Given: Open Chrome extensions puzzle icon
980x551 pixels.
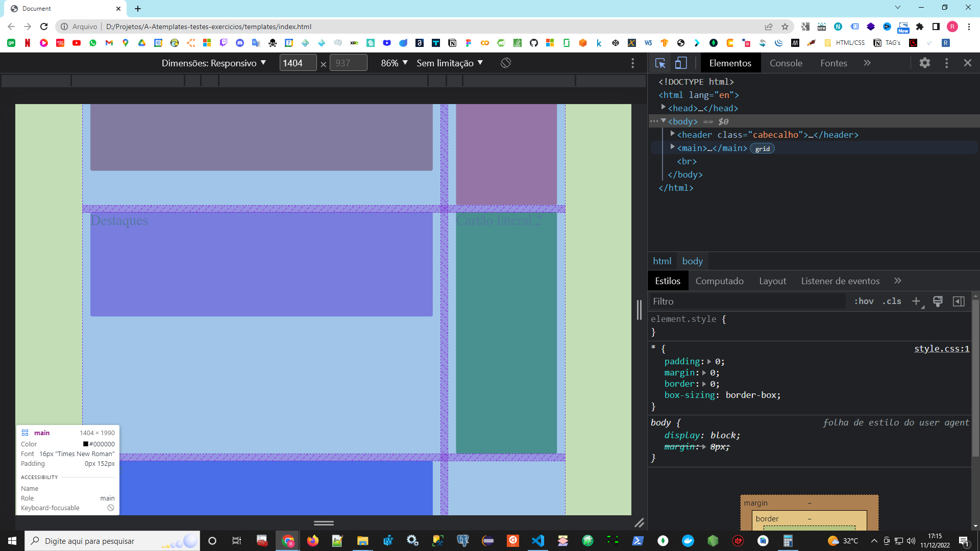Looking at the screenshot, I should pyautogui.click(x=920, y=27).
